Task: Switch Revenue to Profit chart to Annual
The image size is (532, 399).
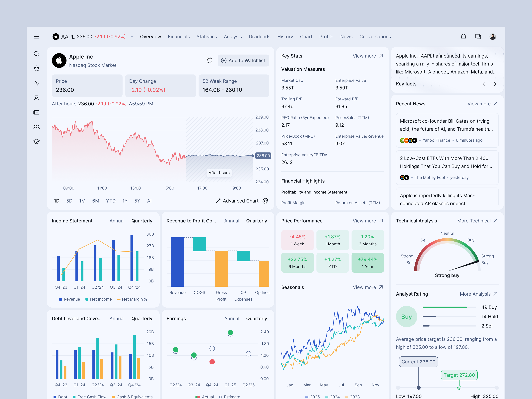Action: [x=232, y=221]
